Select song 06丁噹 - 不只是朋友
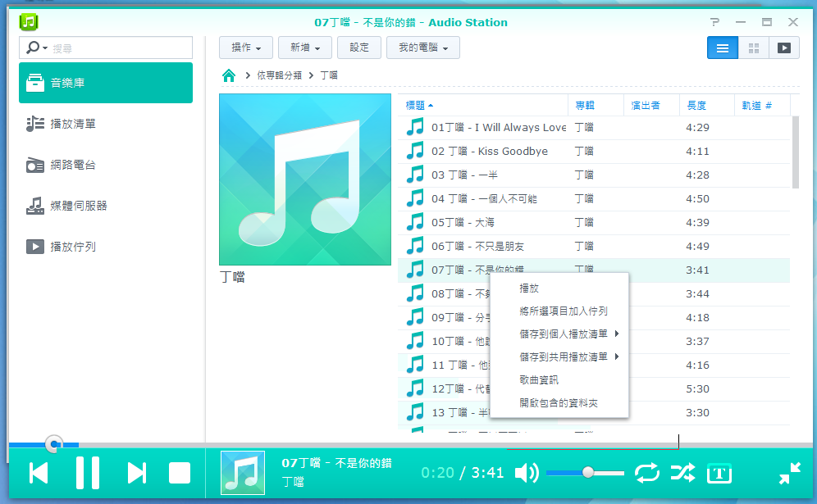This screenshot has width=817, height=504. 594,247
